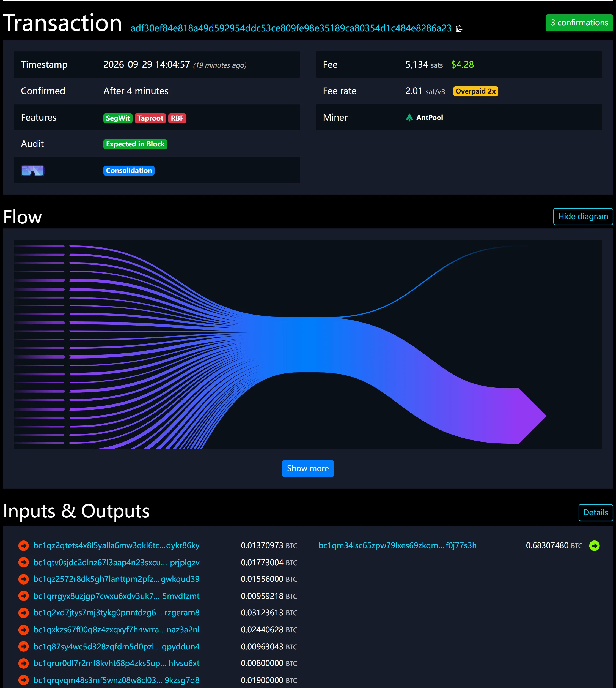This screenshot has height=688, width=616.
Task: Click the Expected in Block audit badge
Action: click(x=135, y=144)
